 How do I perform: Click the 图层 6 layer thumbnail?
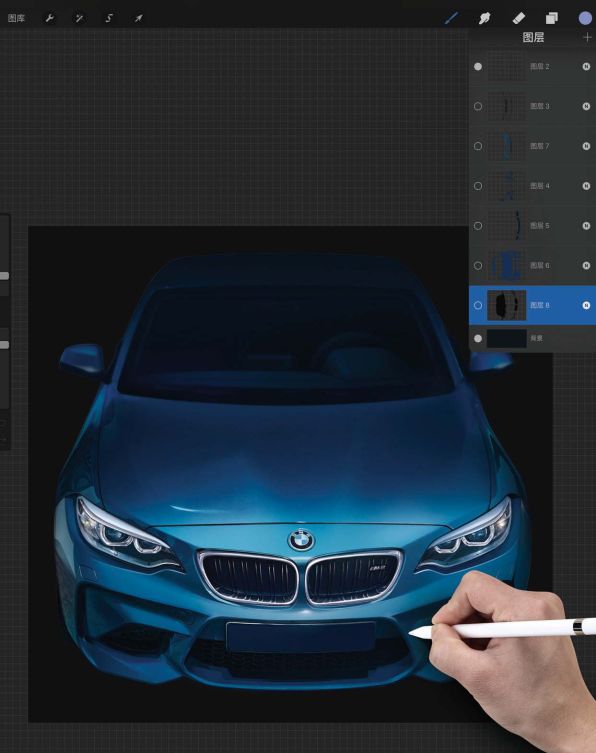pos(507,266)
